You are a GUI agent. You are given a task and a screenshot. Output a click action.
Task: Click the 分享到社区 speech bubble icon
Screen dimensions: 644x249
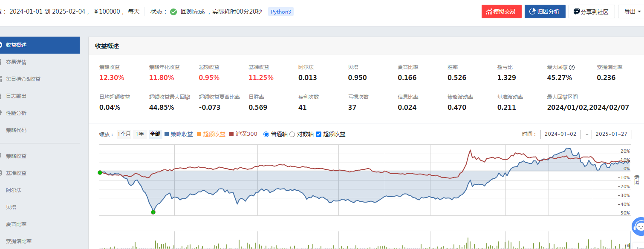pyautogui.click(x=577, y=12)
